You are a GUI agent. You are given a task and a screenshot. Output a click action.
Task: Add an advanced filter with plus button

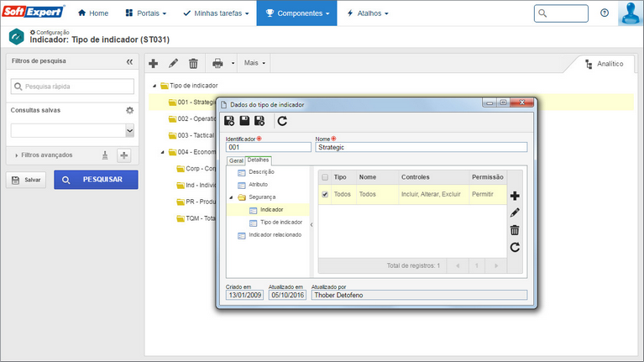click(x=124, y=155)
